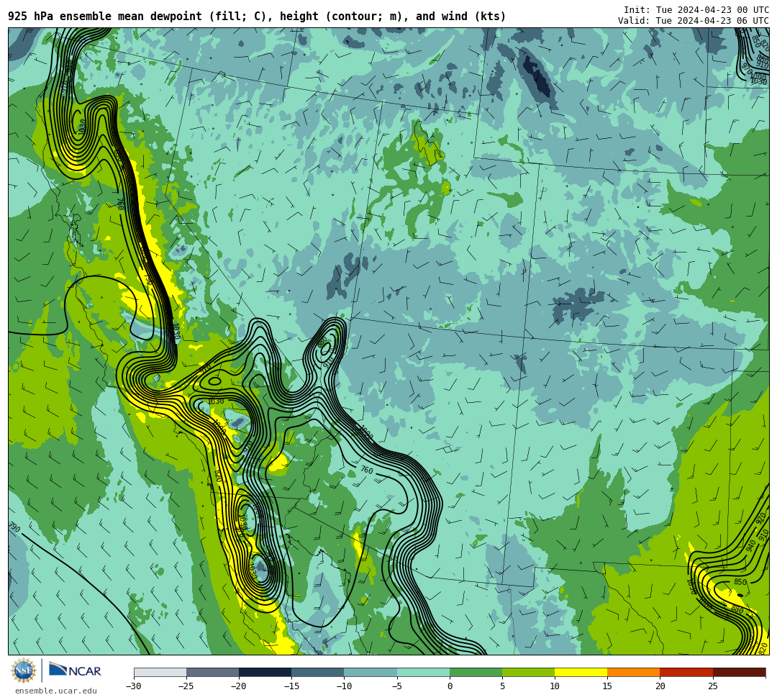Click the -20 to -15 dark navy colorbar segment
This screenshot has width=777, height=700.
(x=265, y=672)
